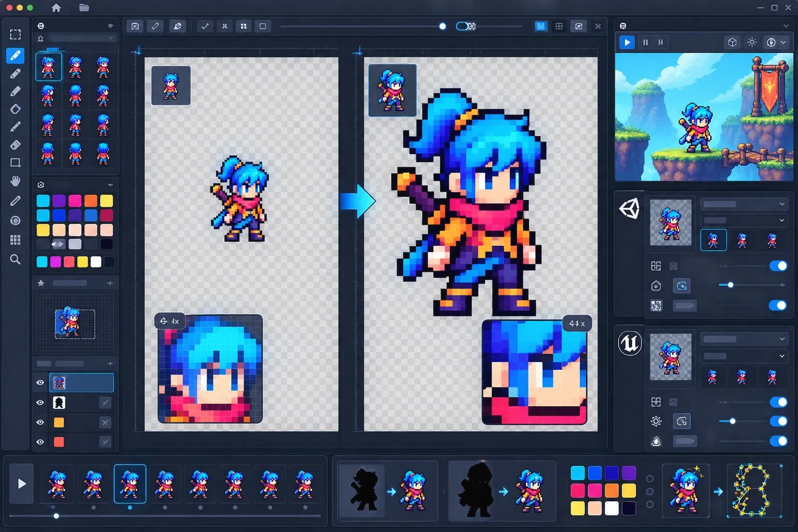Expand the first dropdown in Unity panel
The height and width of the screenshot is (532, 798).
pyautogui.click(x=744, y=204)
